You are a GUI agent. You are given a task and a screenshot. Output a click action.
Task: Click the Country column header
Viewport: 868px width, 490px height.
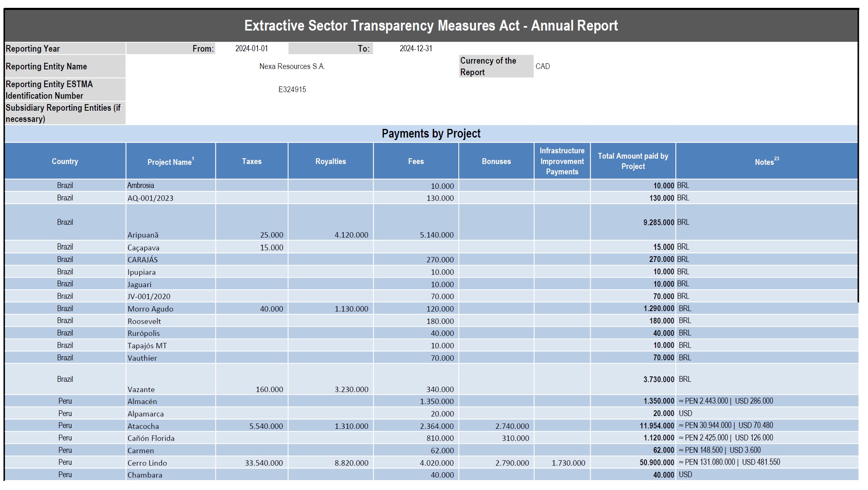click(x=65, y=161)
